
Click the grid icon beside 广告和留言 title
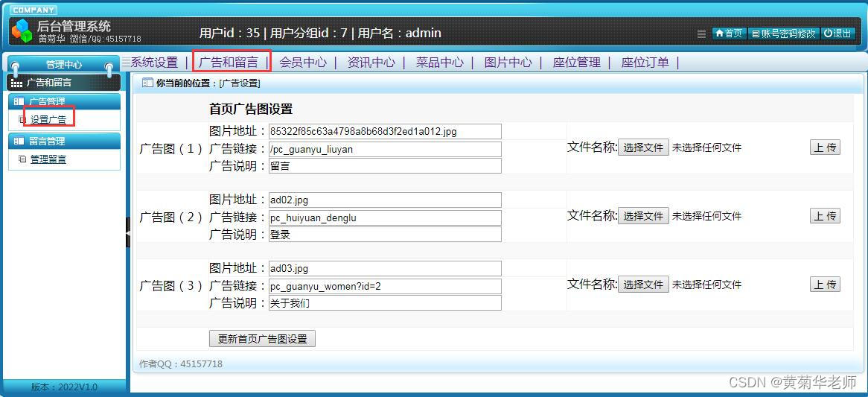point(16,83)
